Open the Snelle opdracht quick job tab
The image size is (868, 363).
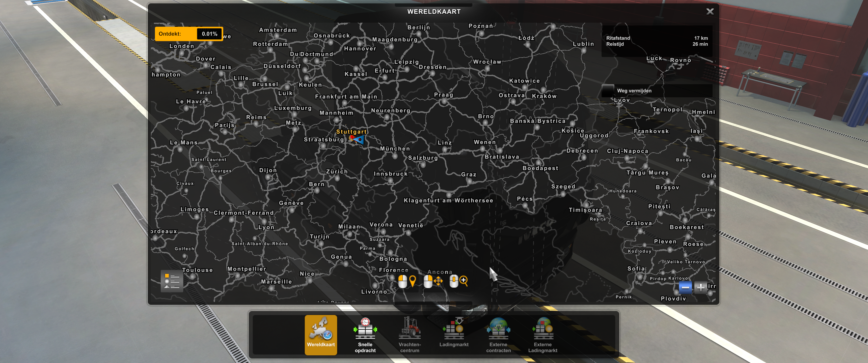point(365,335)
